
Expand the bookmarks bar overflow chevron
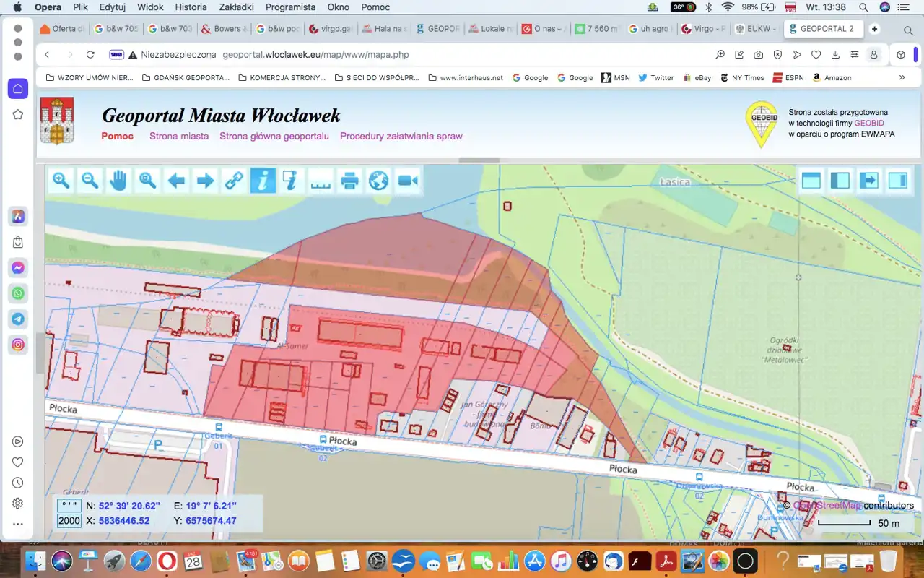coord(902,77)
